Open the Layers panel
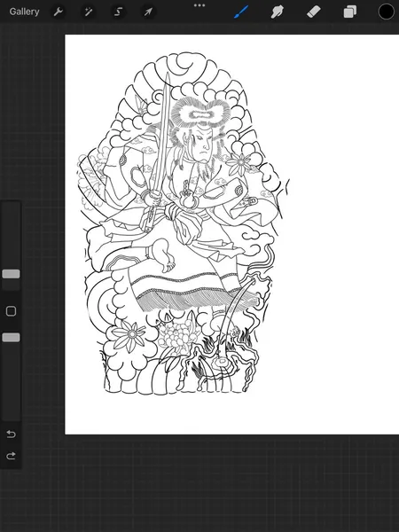 coord(350,12)
